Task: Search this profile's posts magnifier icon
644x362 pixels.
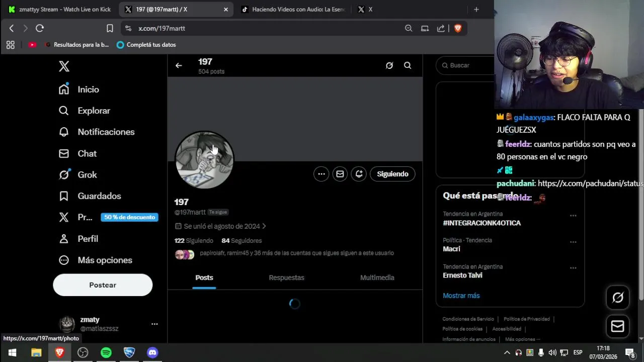Action: [x=408, y=65]
